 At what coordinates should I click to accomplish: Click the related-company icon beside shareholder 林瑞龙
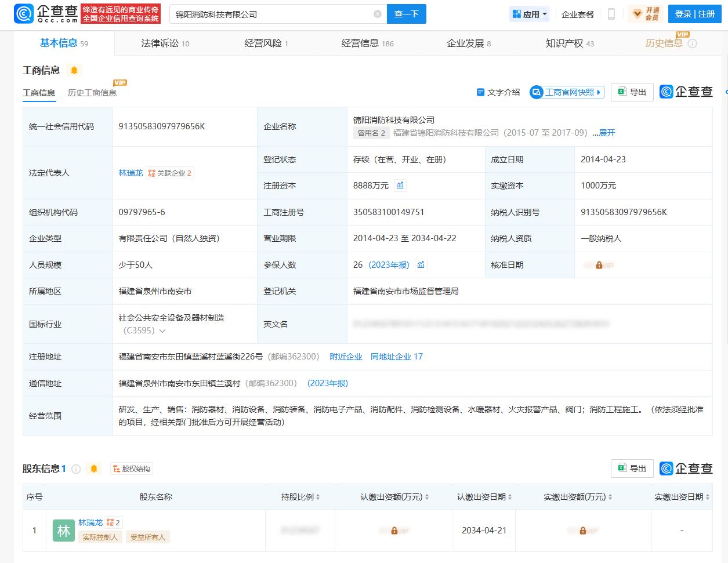(x=113, y=522)
